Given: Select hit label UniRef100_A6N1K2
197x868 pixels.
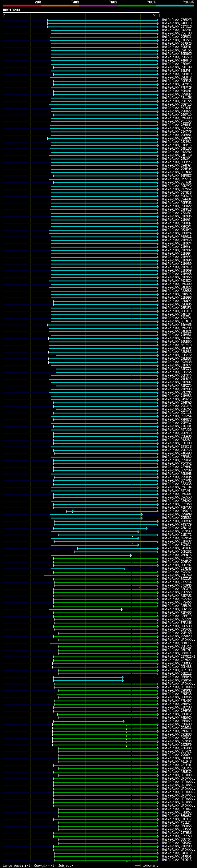Looking at the screenshot, I should coord(177,609).
